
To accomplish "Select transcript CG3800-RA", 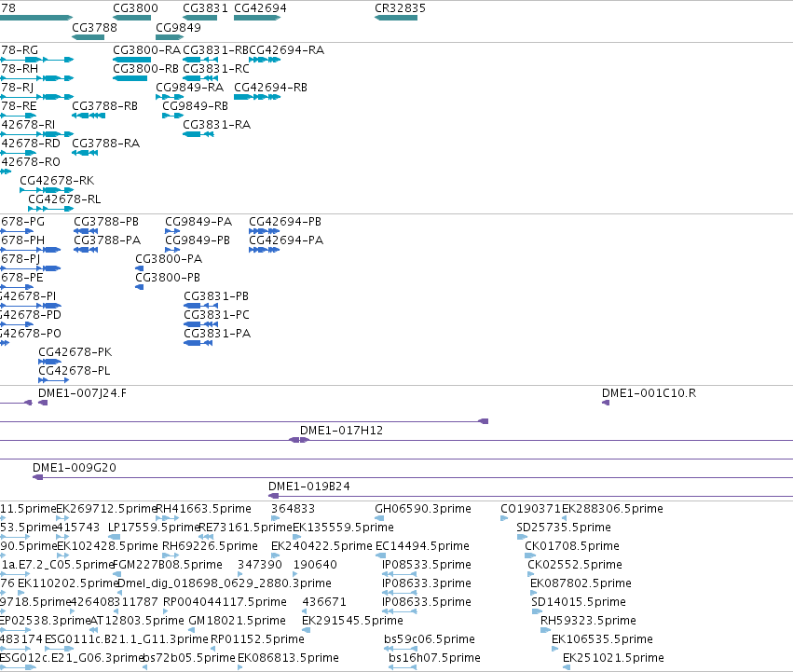I will coord(132,60).
